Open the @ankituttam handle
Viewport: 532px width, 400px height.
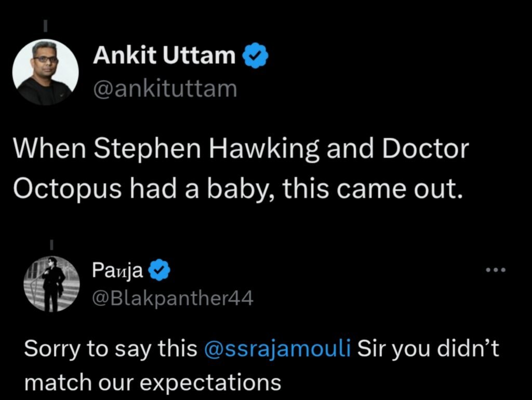165,89
